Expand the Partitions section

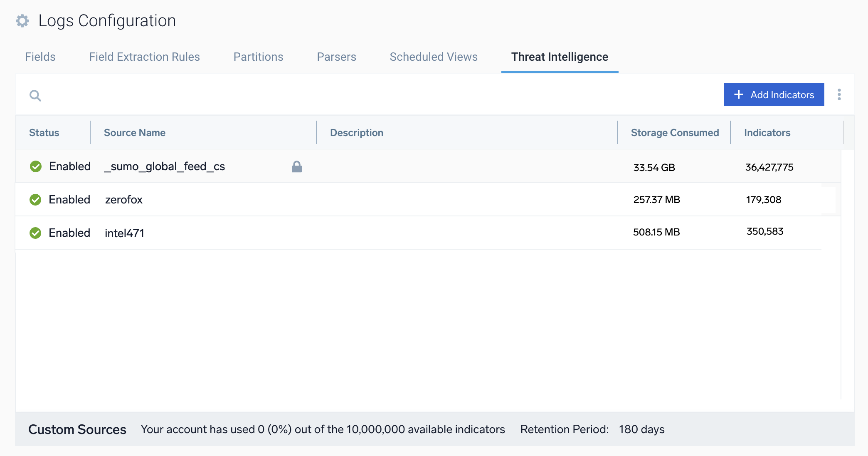point(258,56)
